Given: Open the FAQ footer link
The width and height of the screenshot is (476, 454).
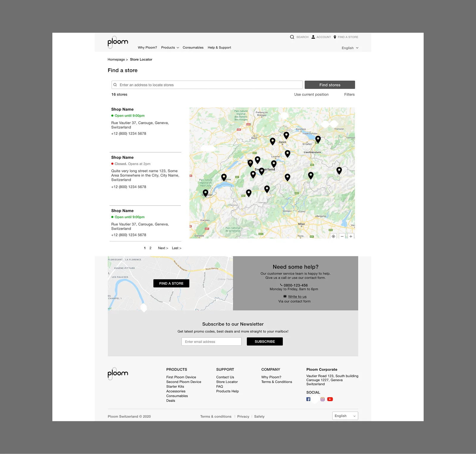Looking at the screenshot, I should coord(220,387).
